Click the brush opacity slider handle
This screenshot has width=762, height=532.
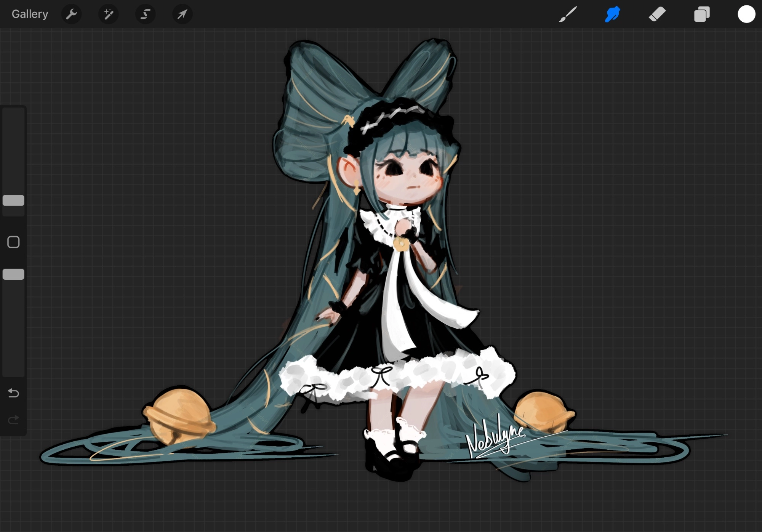(x=13, y=274)
